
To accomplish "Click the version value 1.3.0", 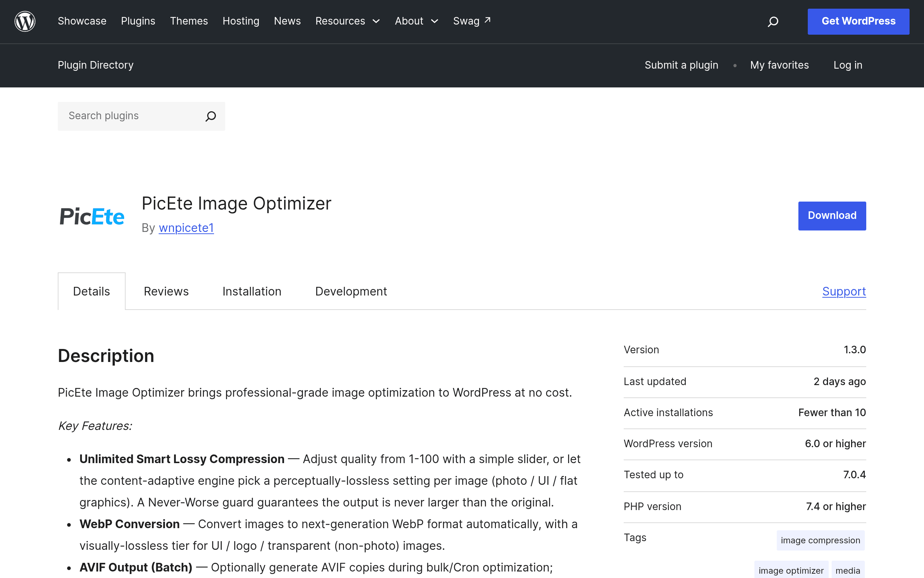I will (x=854, y=350).
